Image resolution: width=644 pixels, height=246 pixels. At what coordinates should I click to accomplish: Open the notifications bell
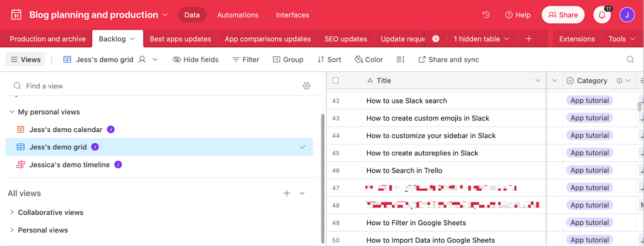coord(602,15)
